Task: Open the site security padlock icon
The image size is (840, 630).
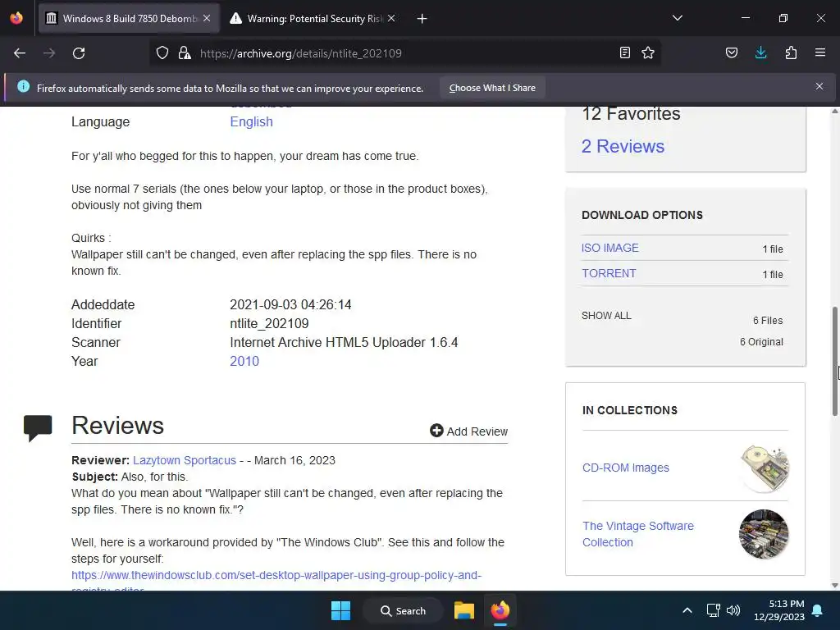Action: [185, 53]
